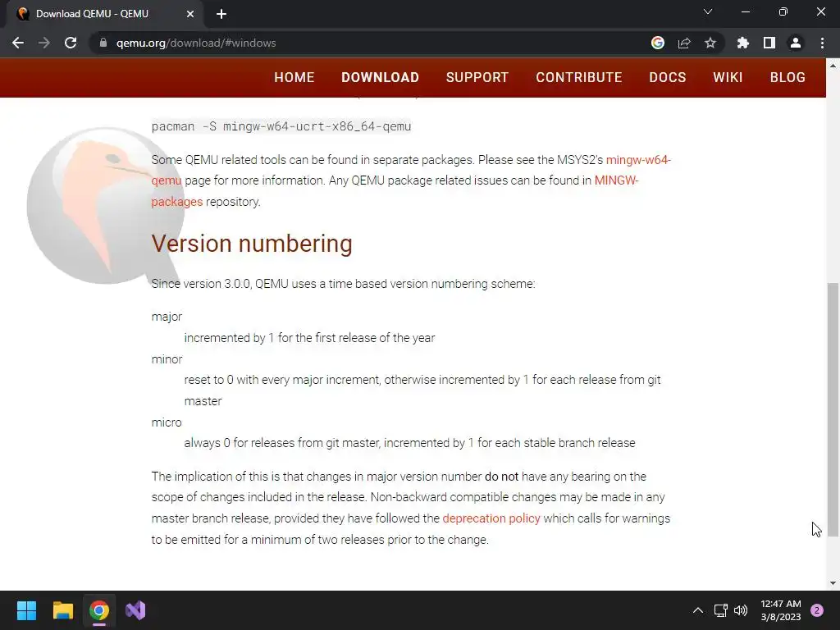
Task: Open the Chrome profile avatar
Action: click(x=796, y=43)
